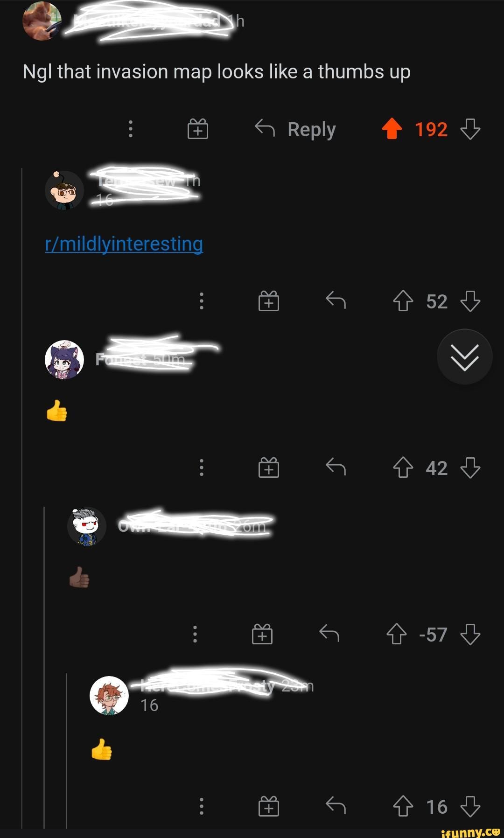The width and height of the screenshot is (504, 838).
Task: Downvote the 192-point thumbs up comment
Action: pos(470,129)
